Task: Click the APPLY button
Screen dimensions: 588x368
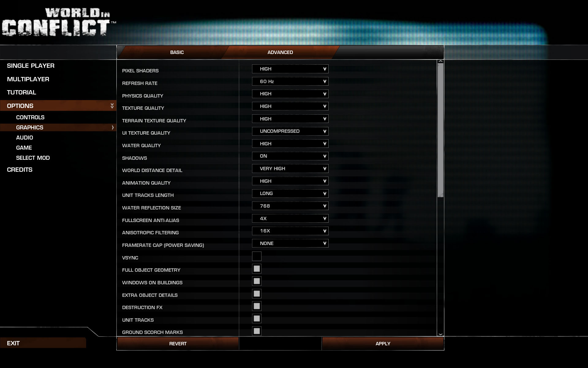Action: (382, 343)
